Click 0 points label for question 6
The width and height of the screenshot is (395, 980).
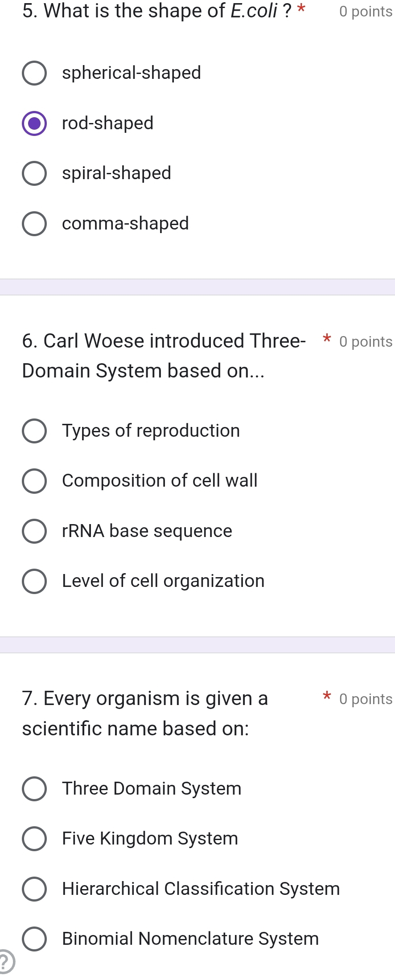click(366, 342)
